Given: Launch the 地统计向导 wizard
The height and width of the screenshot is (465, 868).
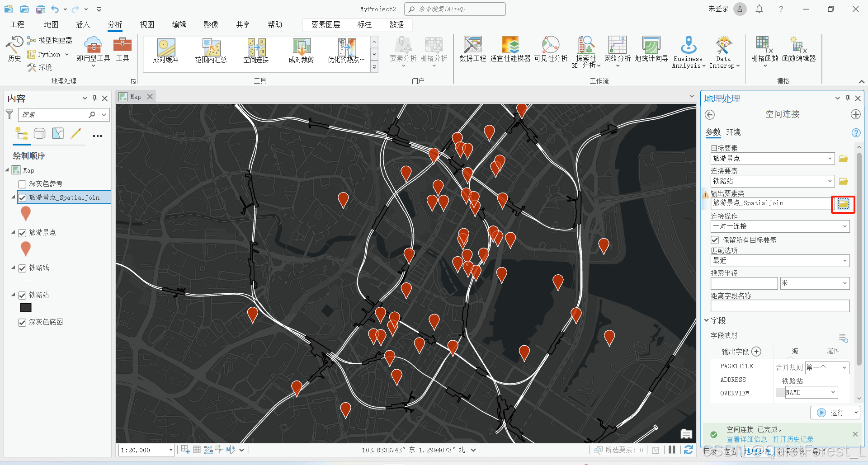Looking at the screenshot, I should tap(651, 49).
